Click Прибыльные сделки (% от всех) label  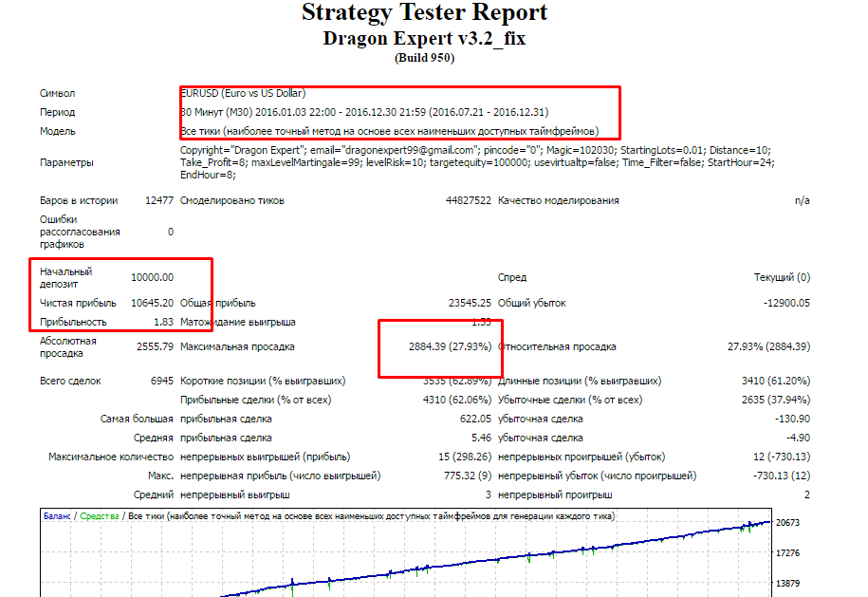click(x=256, y=400)
